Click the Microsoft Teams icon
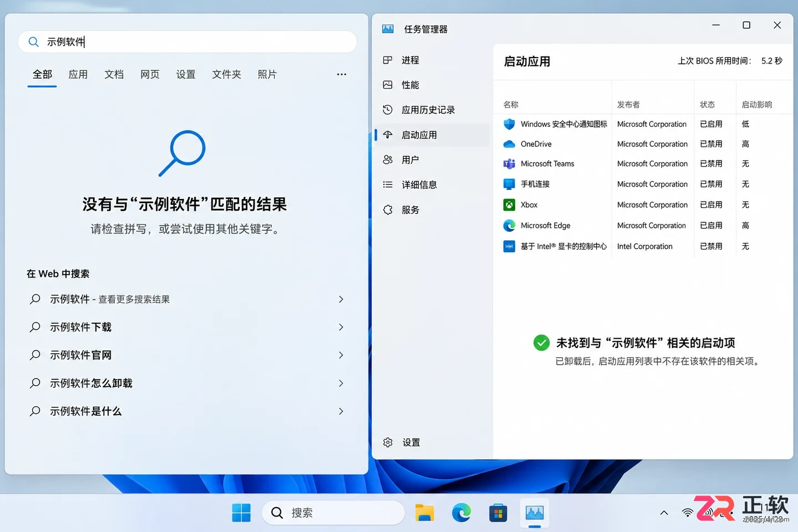Screen dimensions: 798x532 click(509, 163)
